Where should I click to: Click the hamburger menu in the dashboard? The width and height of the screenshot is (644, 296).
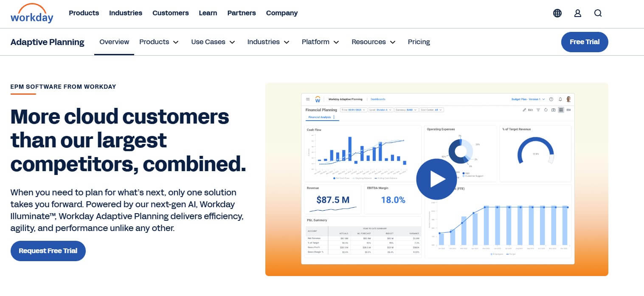pos(308,99)
